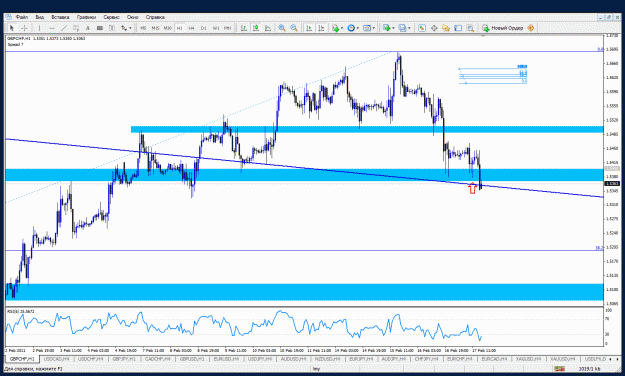Image resolution: width=625 pixels, height=376 pixels.
Task: Draw a horizontal line on chart
Action: click(51, 28)
